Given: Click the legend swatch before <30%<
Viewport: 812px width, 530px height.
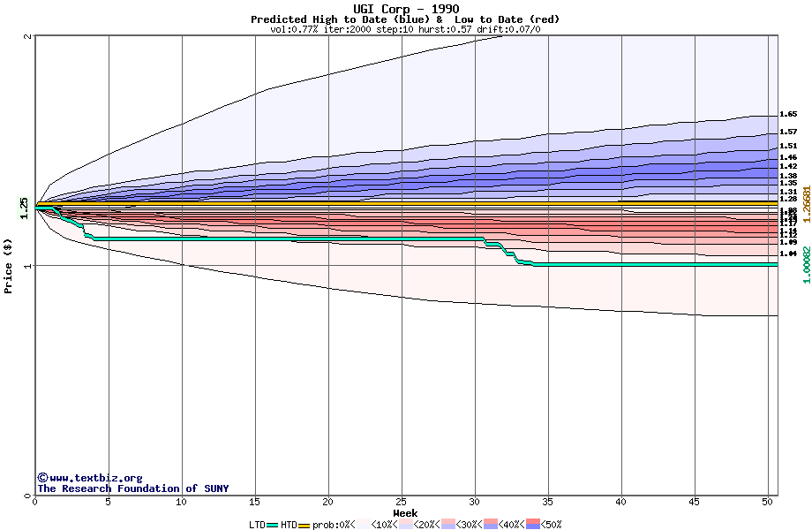Looking at the screenshot, I should click(x=448, y=525).
